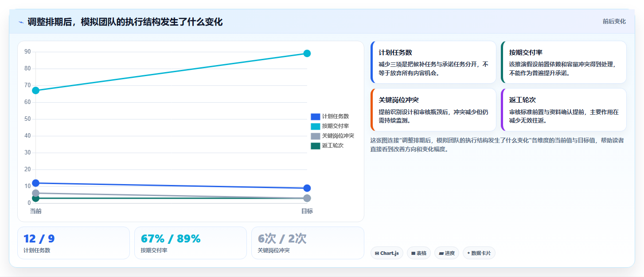Click the 按期交付率 data point at 当前
The image size is (644, 277).
click(36, 90)
